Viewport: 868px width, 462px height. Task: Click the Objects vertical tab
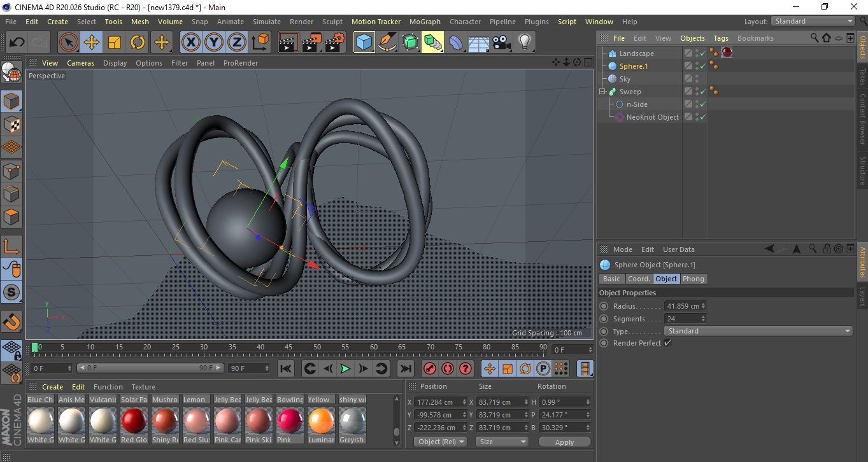pos(862,47)
